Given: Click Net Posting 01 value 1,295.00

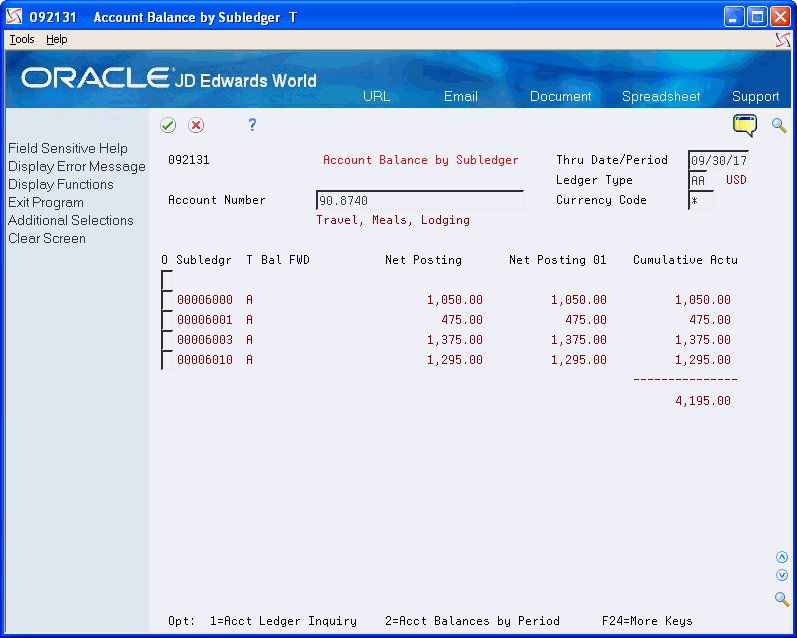Looking at the screenshot, I should pos(578,360).
